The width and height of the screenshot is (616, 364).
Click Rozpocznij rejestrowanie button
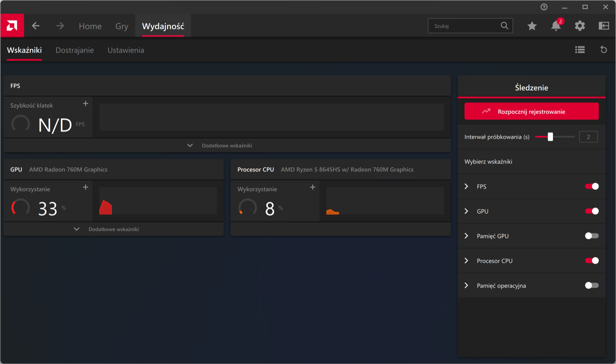click(531, 111)
